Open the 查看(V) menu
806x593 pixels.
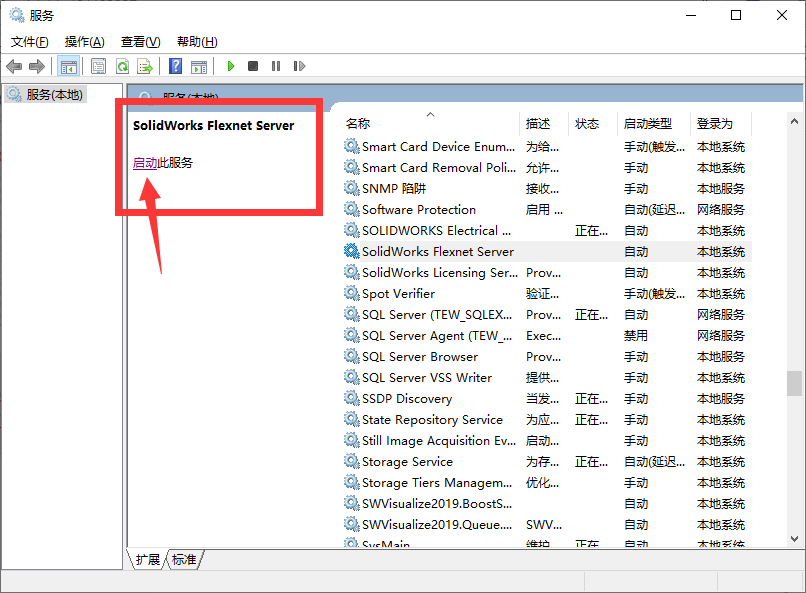[140, 42]
